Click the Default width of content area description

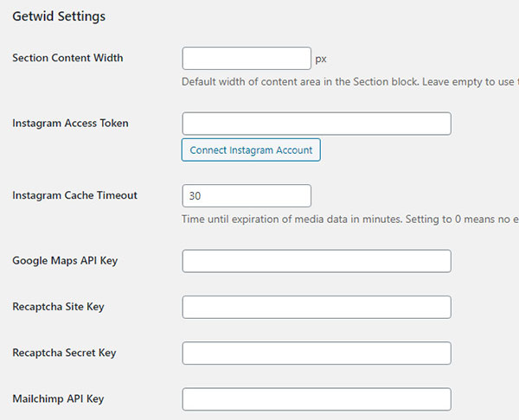pyautogui.click(x=346, y=82)
